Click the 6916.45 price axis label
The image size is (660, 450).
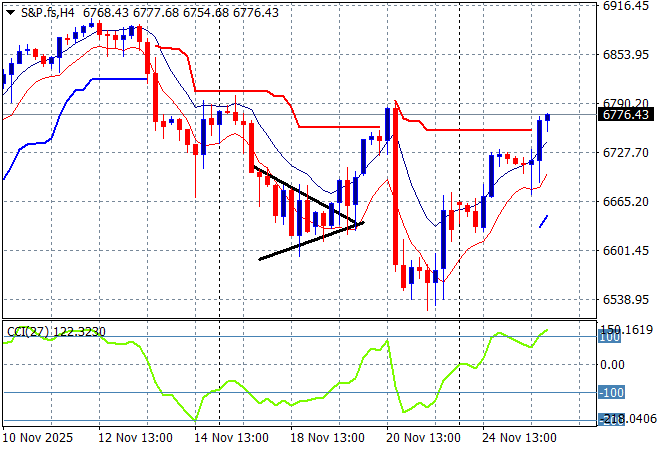626,6
